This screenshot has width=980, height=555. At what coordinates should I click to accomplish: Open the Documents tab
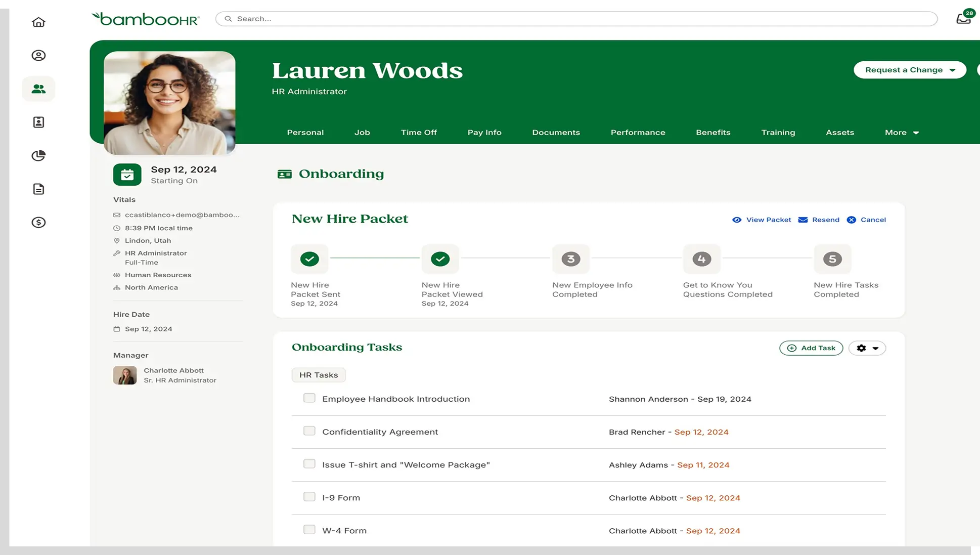[556, 133]
